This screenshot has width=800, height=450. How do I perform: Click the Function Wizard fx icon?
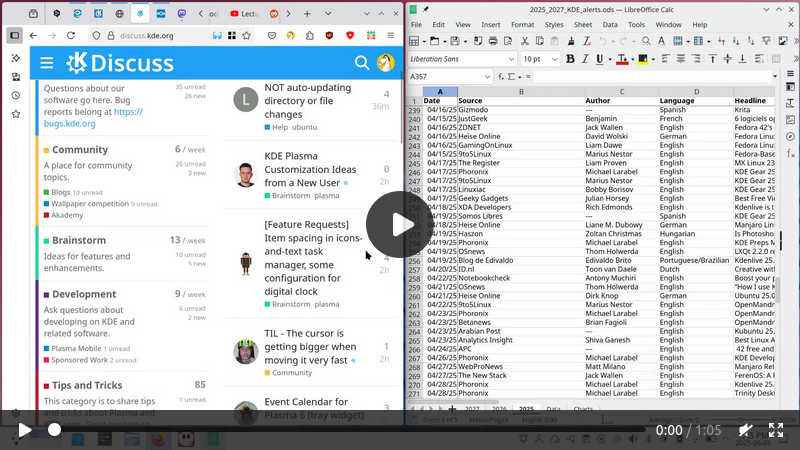coord(501,77)
